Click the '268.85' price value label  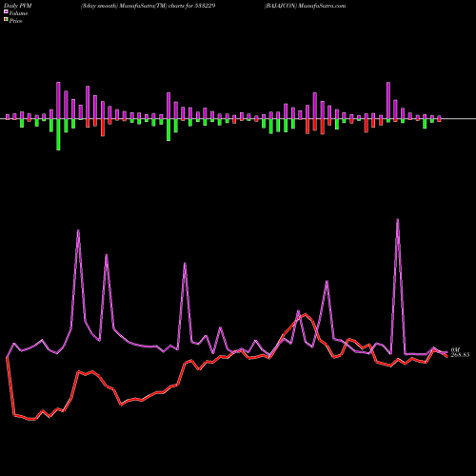[x=460, y=355]
